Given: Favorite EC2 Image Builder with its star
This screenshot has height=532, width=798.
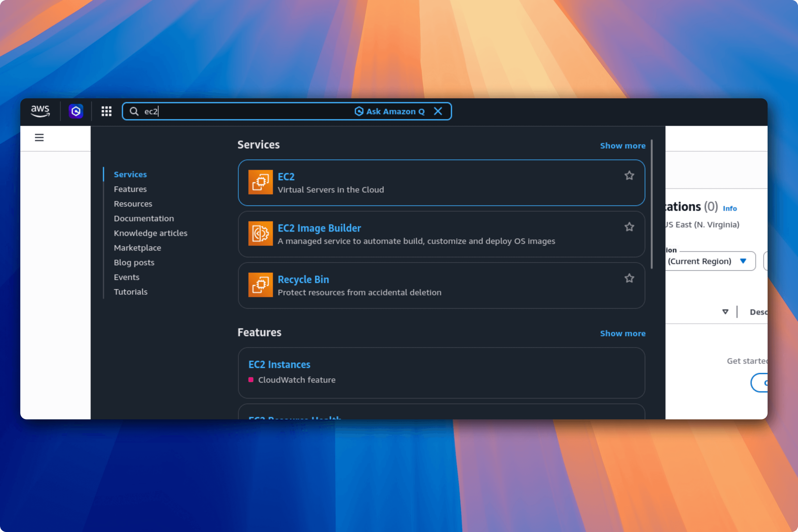Looking at the screenshot, I should point(629,227).
